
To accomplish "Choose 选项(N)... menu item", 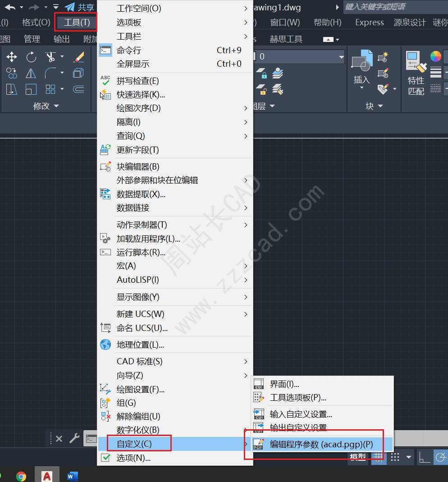I will (175, 458).
